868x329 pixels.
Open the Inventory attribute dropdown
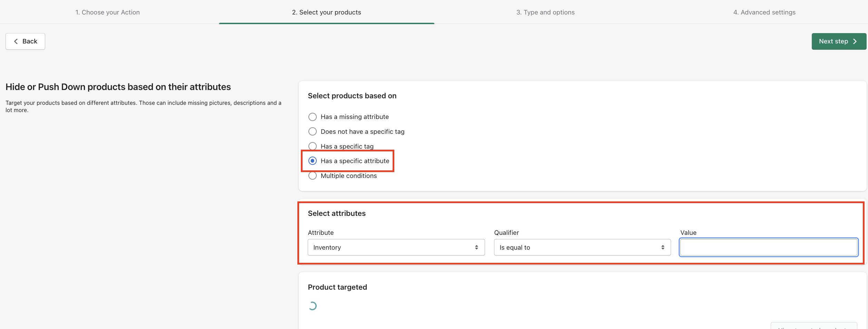coord(396,247)
